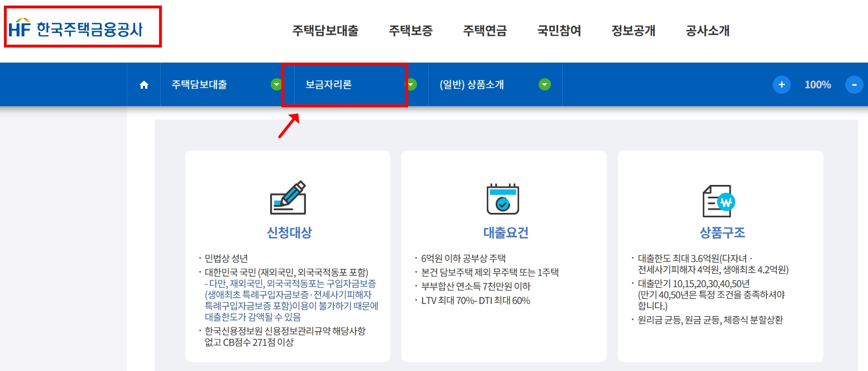
Task: Click the 상품구조 card heading
Action: tap(722, 233)
